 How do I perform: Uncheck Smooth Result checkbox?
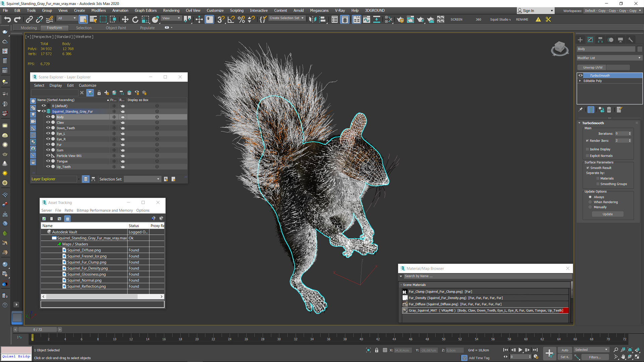tap(588, 168)
